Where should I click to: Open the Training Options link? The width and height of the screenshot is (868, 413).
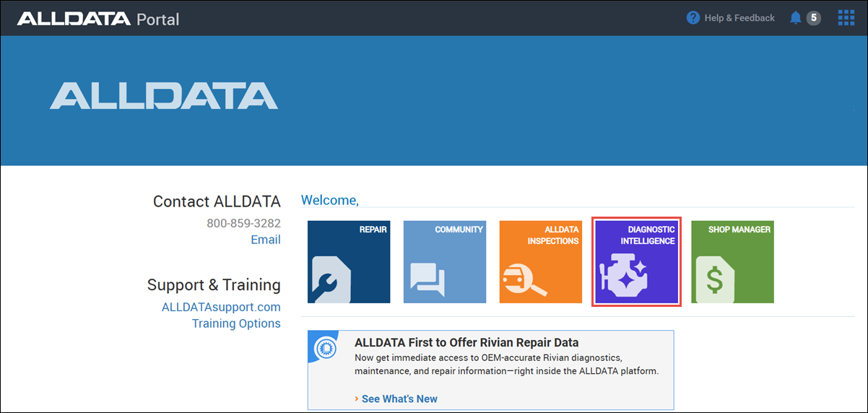[x=236, y=323]
